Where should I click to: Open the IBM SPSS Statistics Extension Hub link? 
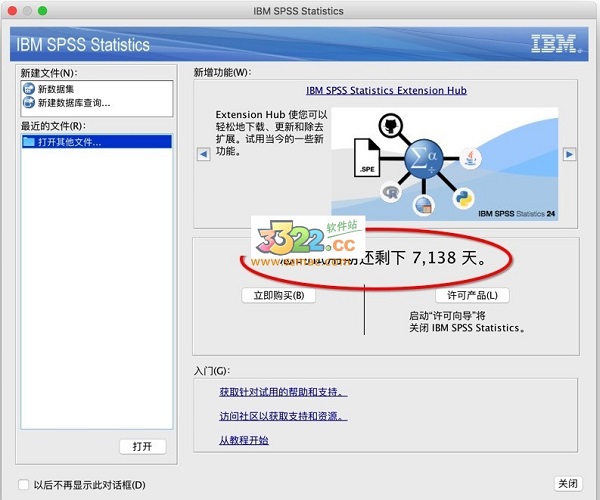[x=386, y=91]
